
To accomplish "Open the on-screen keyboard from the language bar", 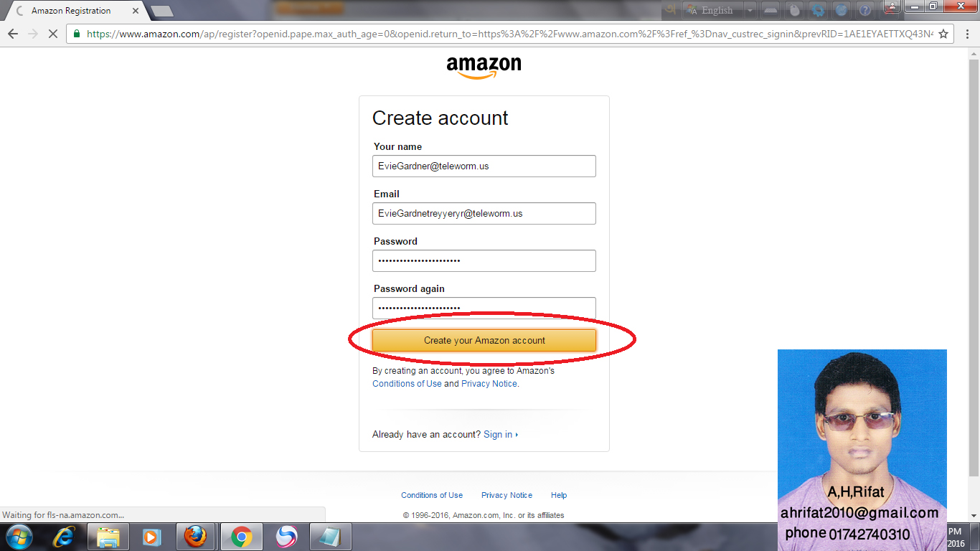I will tap(771, 10).
